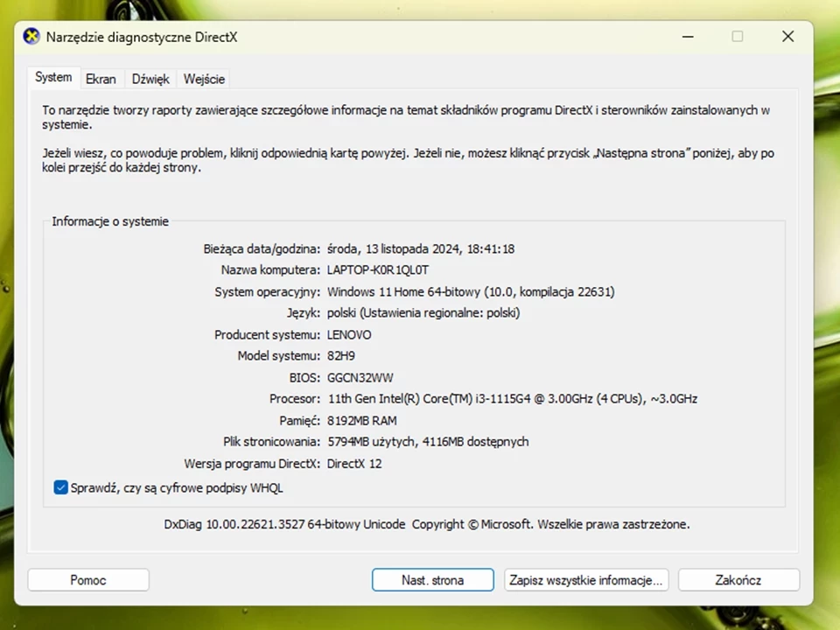The width and height of the screenshot is (840, 630).
Task: Click the Nazwa komputera field label
Action: pos(270,270)
